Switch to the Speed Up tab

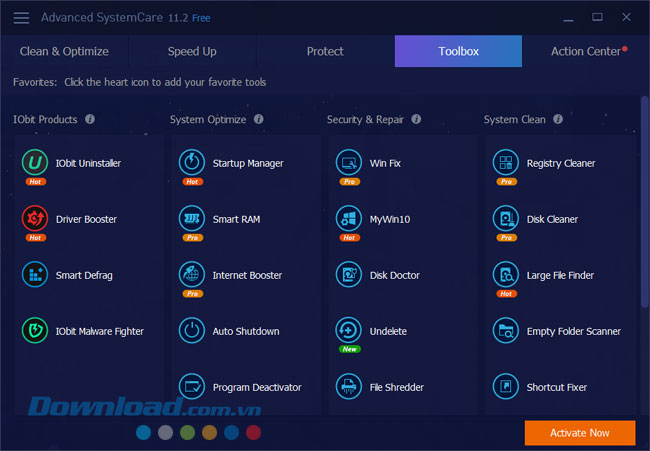[192, 51]
